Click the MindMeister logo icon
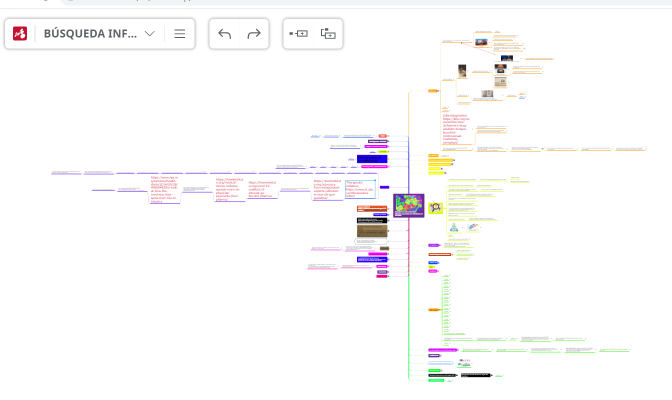This screenshot has width=672, height=400. click(20, 33)
